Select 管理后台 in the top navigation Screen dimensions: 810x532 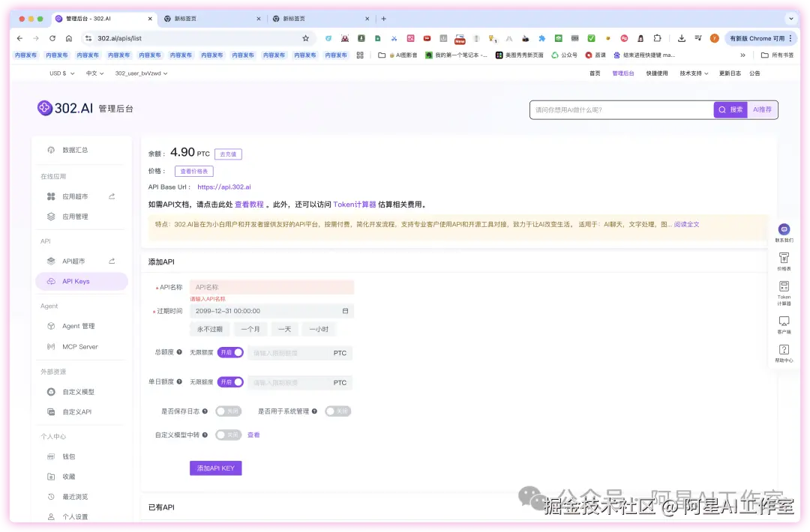(x=623, y=73)
